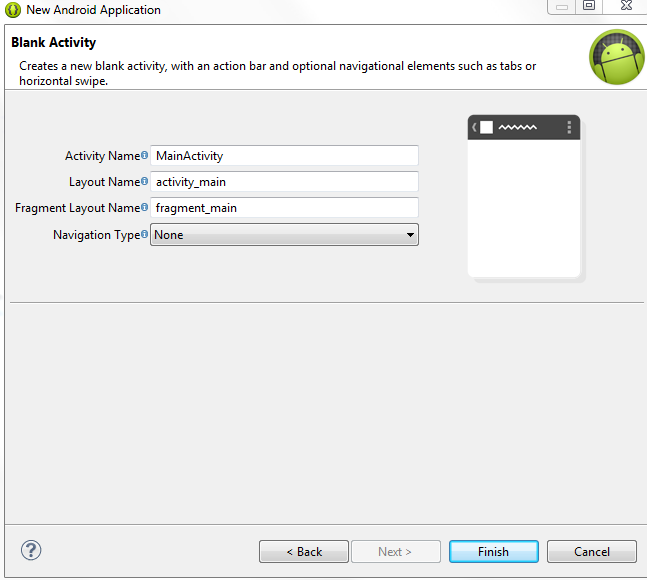Viewport: 647px width, 580px height.
Task: Click into the Layout Name field
Action: [284, 182]
